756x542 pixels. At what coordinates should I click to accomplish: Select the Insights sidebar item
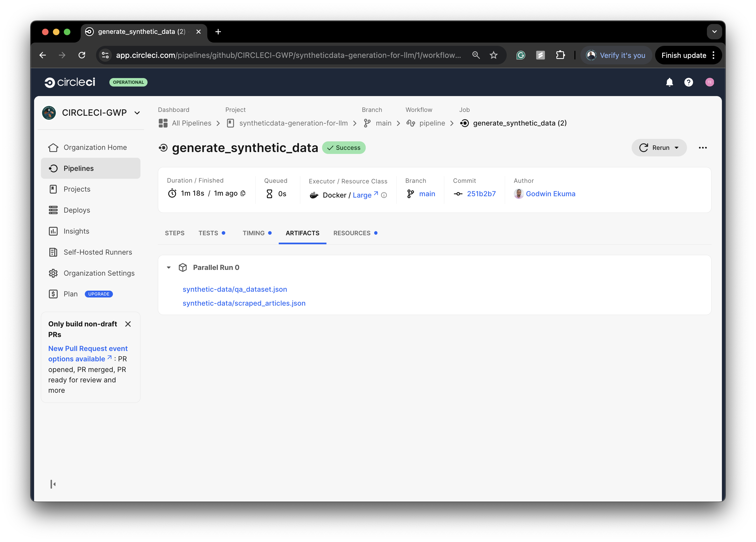[x=76, y=231]
